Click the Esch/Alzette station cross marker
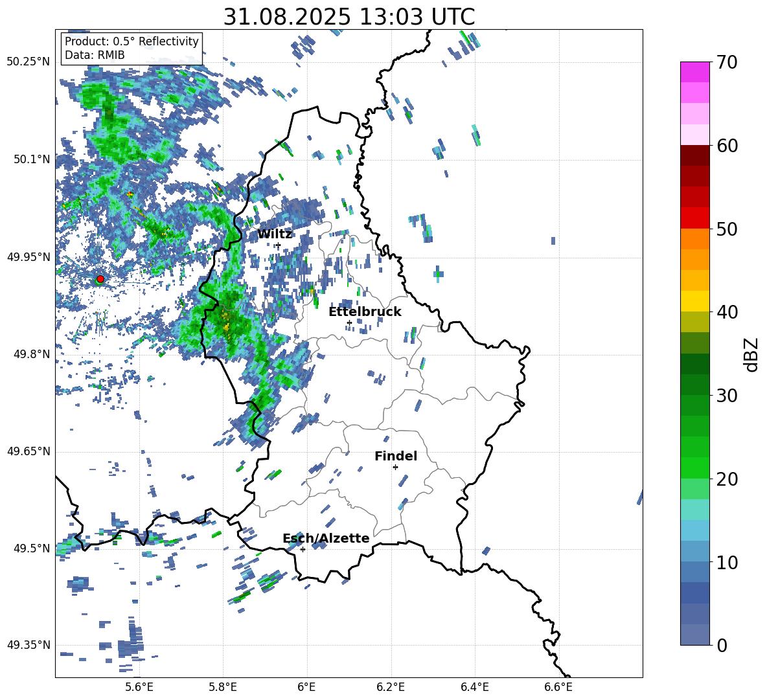The image size is (767, 700). 303,549
